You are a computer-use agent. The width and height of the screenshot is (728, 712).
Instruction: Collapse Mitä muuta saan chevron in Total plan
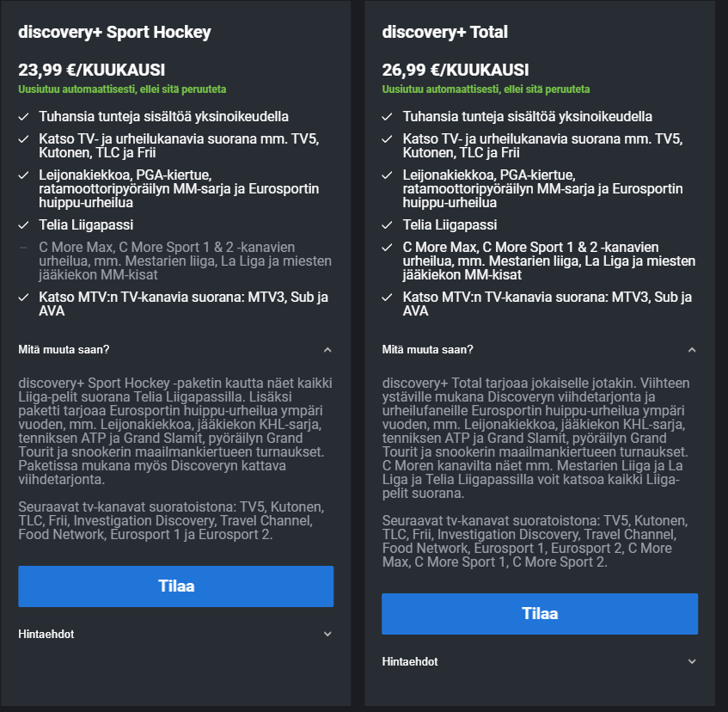coord(692,350)
